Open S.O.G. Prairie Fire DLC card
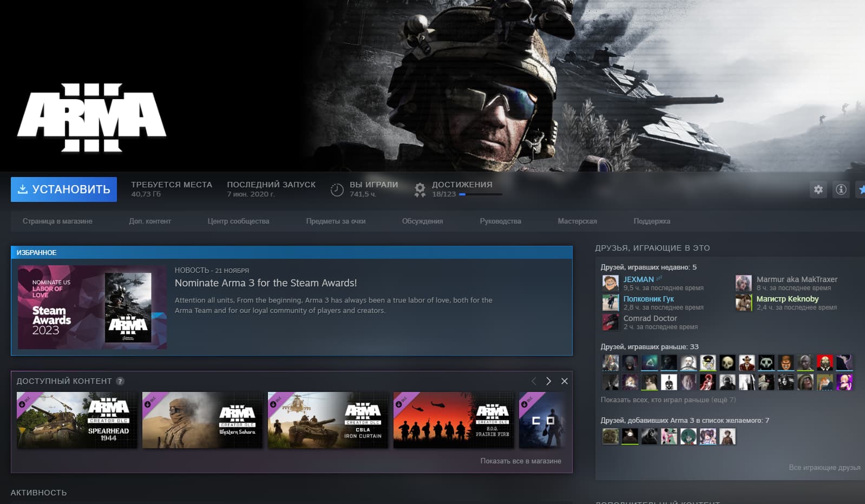 pyautogui.click(x=454, y=420)
